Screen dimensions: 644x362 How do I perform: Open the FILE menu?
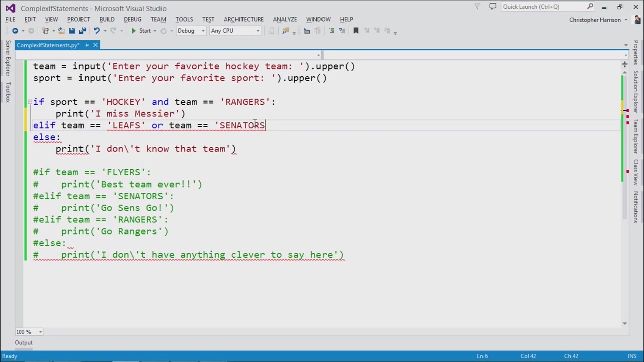(x=10, y=19)
